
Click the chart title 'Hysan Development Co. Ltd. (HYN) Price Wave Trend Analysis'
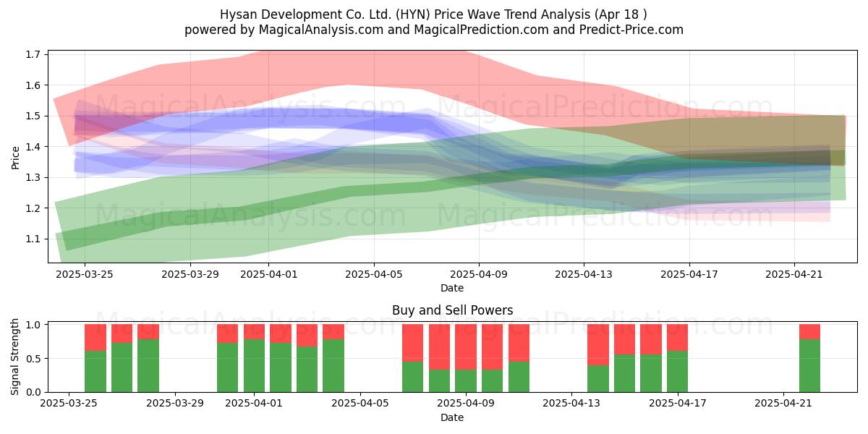click(434, 14)
